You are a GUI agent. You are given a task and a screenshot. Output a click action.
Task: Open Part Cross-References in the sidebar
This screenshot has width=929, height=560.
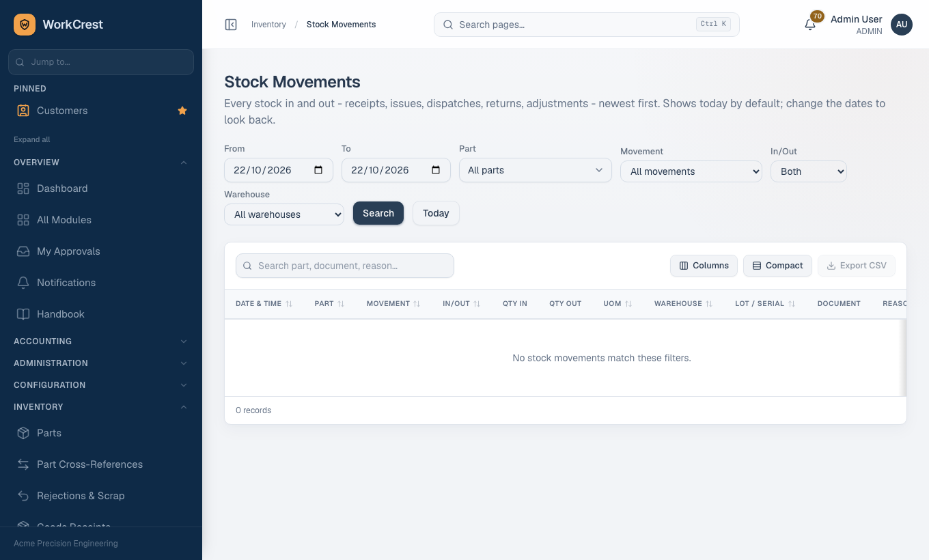(x=101, y=464)
